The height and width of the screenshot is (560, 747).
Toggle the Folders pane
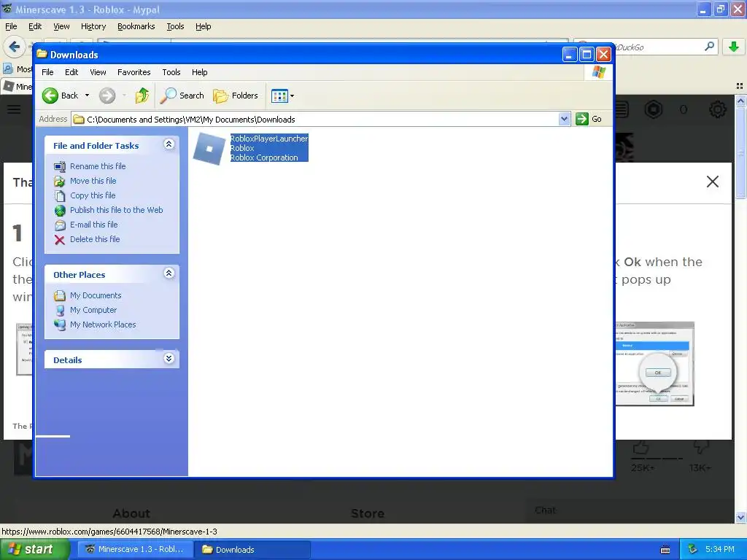(x=236, y=96)
